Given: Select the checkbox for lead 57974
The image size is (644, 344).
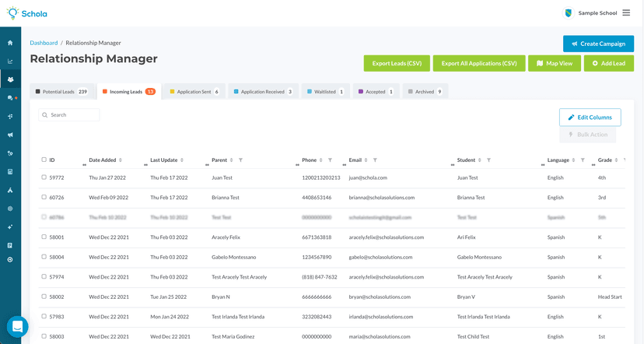Looking at the screenshot, I should (x=44, y=276).
